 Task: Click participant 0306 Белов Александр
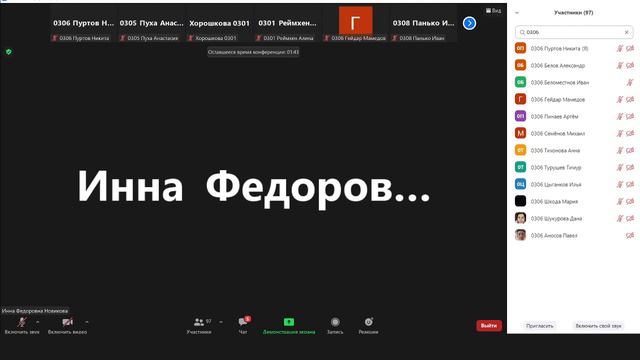point(573,65)
